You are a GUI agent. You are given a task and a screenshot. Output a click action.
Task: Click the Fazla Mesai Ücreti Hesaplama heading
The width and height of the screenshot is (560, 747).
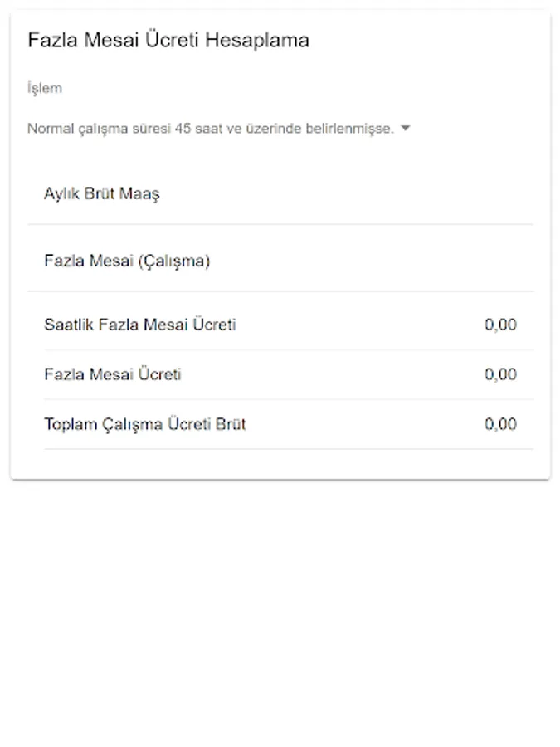point(168,41)
